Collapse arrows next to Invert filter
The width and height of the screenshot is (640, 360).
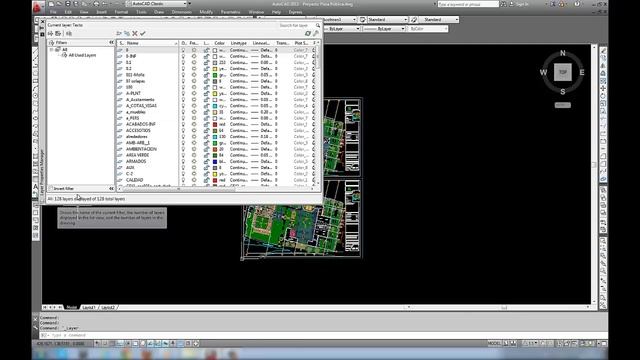[x=111, y=189]
